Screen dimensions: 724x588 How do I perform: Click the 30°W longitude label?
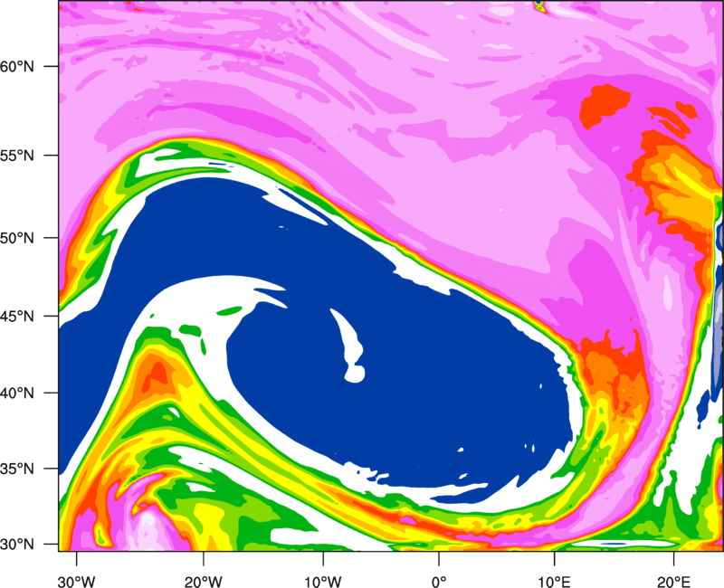point(76,582)
